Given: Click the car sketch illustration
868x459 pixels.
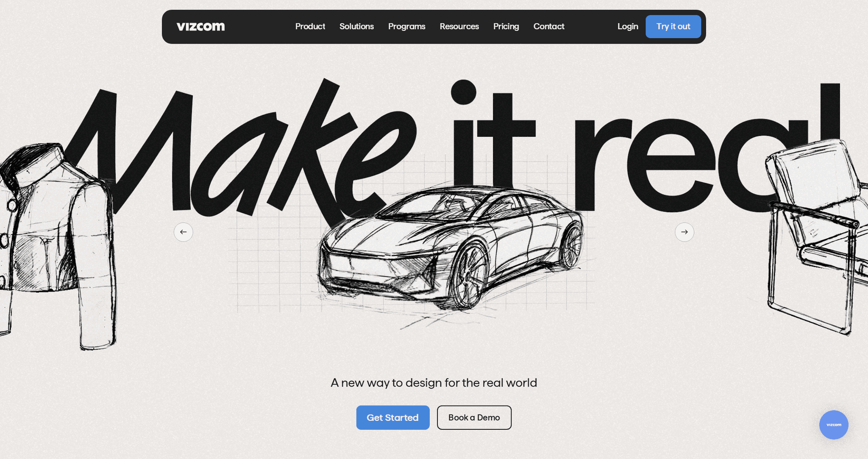Looking at the screenshot, I should pyautogui.click(x=449, y=250).
